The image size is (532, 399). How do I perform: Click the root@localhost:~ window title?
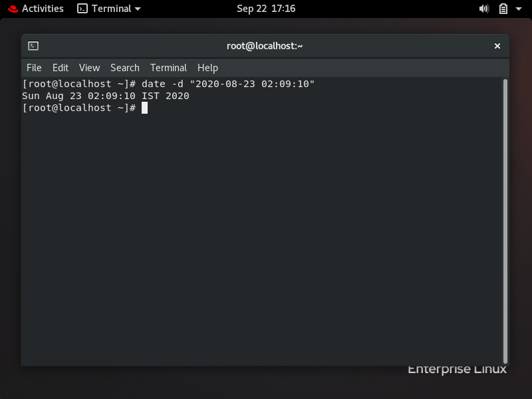click(265, 46)
